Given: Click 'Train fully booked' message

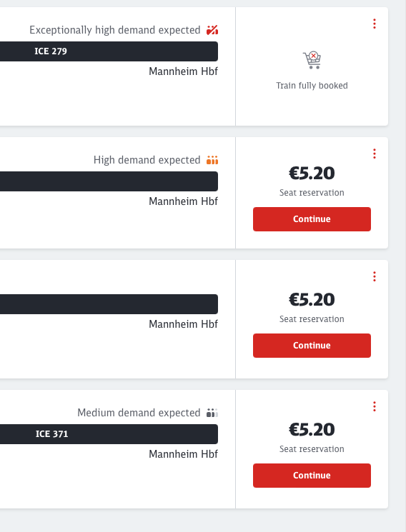Looking at the screenshot, I should 312,86.
